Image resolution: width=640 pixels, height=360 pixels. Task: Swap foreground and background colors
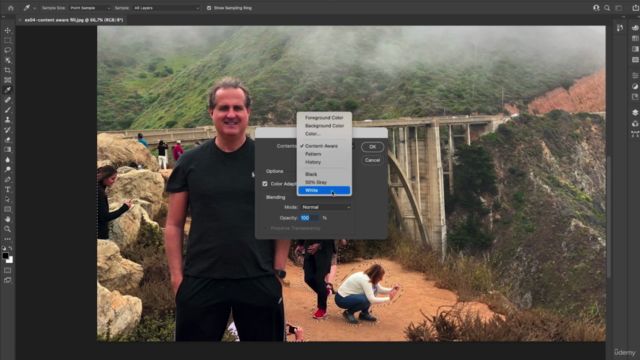(x=11, y=248)
